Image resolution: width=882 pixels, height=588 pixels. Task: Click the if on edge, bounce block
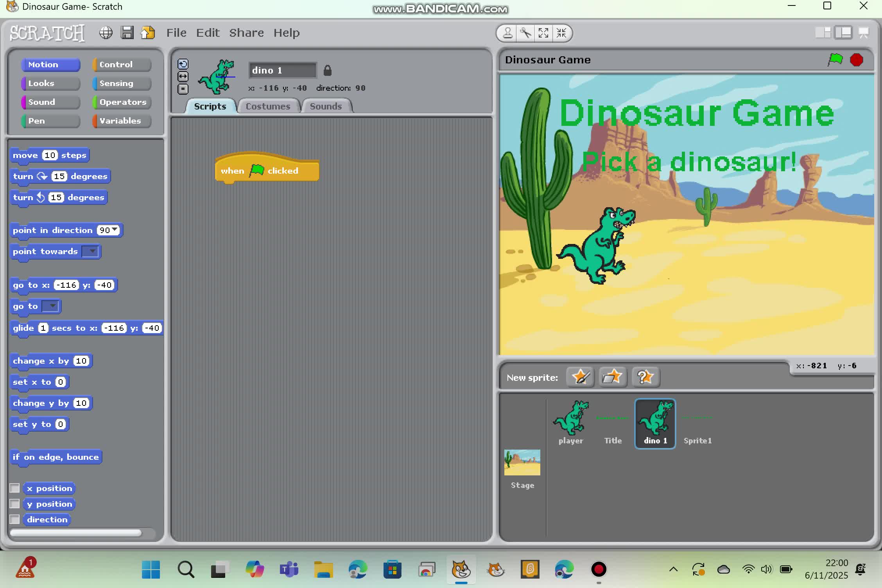[56, 457]
